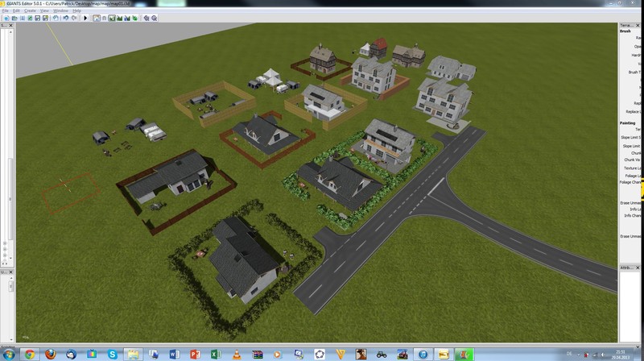Open Microsoft Word from the taskbar
This screenshot has height=361, width=644.
coord(174,354)
